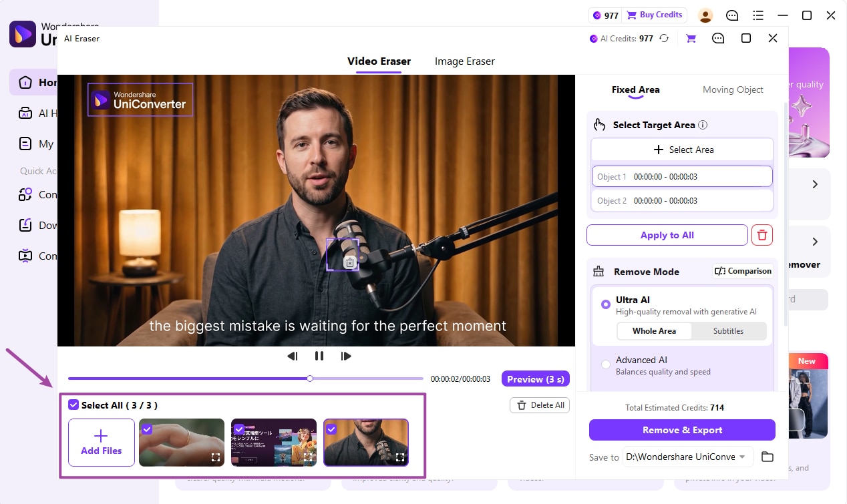The image size is (847, 504).
Task: Click the Add Files tile
Action: [102, 442]
